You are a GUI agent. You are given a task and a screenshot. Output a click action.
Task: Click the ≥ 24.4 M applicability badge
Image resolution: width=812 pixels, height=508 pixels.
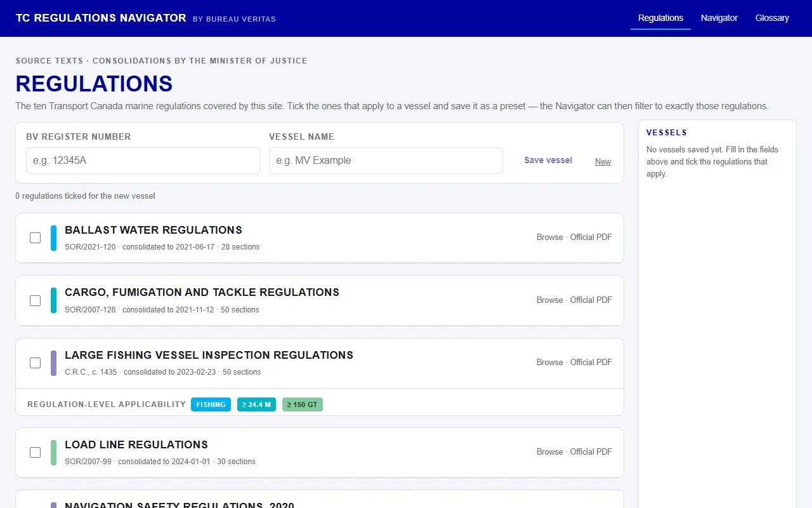(x=256, y=404)
